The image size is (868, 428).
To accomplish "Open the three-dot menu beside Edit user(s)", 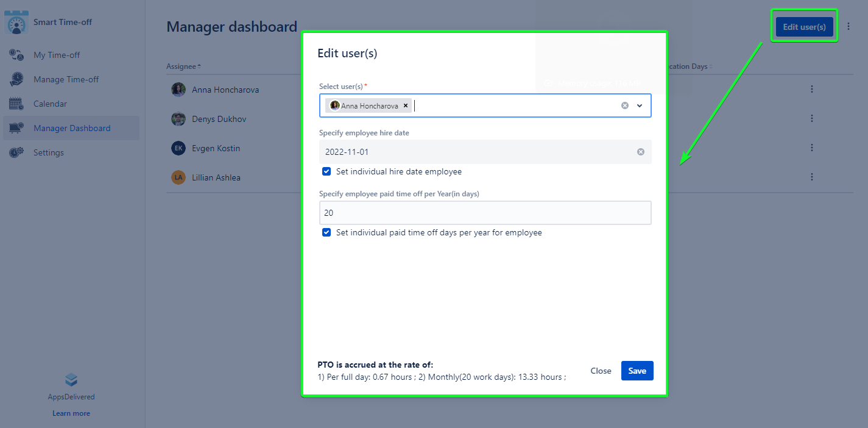I will click(x=849, y=27).
